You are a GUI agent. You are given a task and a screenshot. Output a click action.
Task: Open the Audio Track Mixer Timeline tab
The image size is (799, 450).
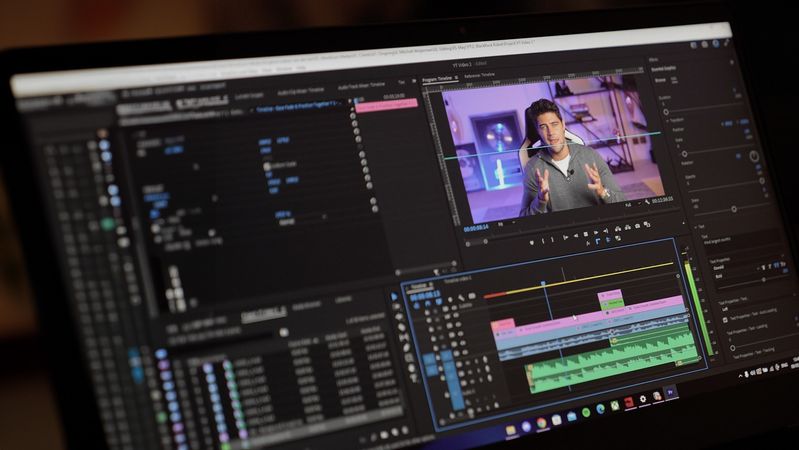364,87
